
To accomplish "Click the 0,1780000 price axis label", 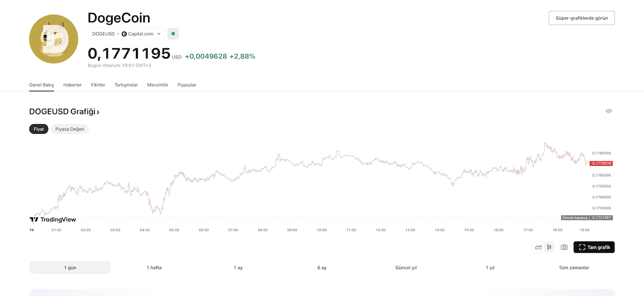I will point(602,153).
